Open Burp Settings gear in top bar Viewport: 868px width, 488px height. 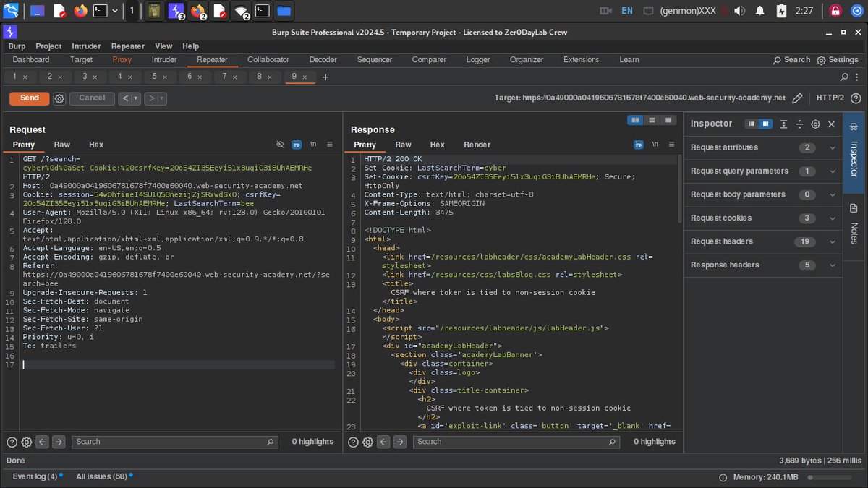(x=838, y=60)
